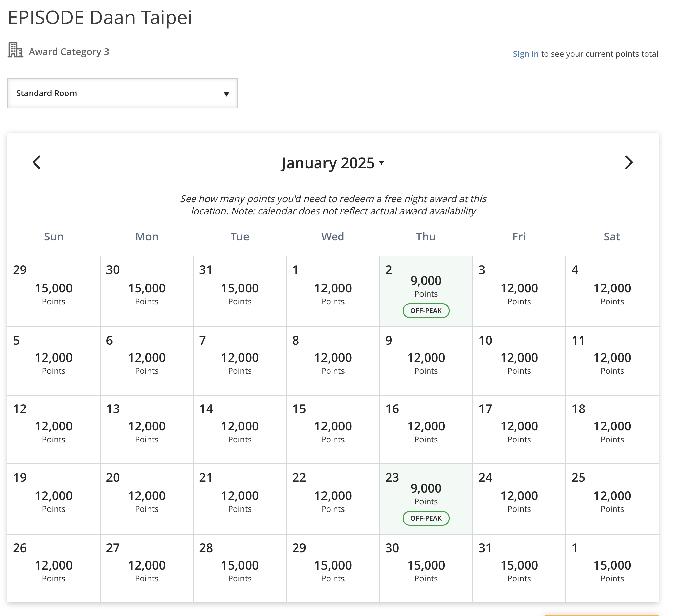
Task: Click the EPISODE Daan Taipei title
Action: (100, 18)
